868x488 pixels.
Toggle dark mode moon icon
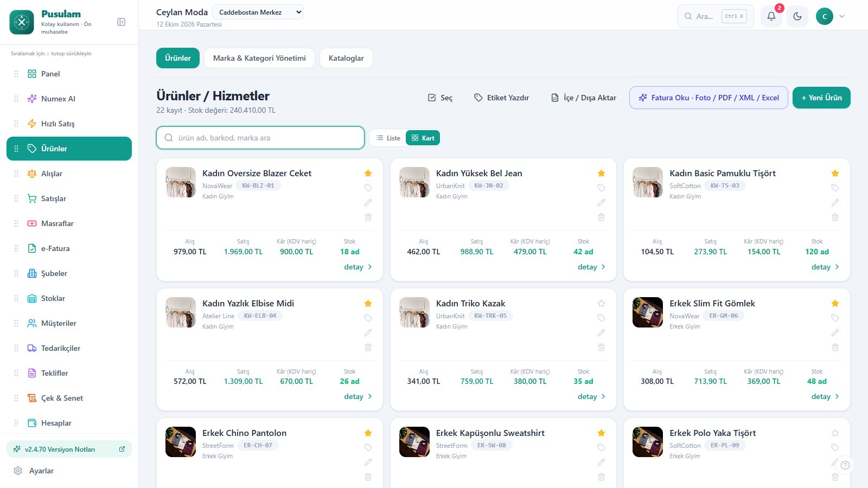click(x=797, y=16)
